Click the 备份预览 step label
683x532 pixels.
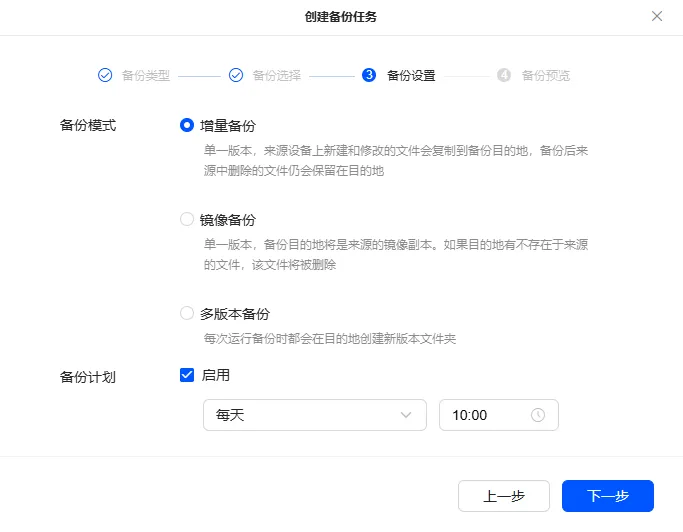[546, 75]
